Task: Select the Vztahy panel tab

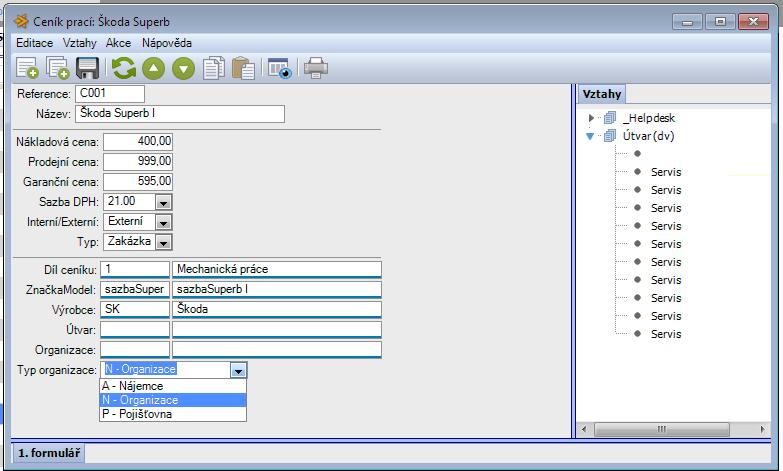Action: pyautogui.click(x=602, y=94)
